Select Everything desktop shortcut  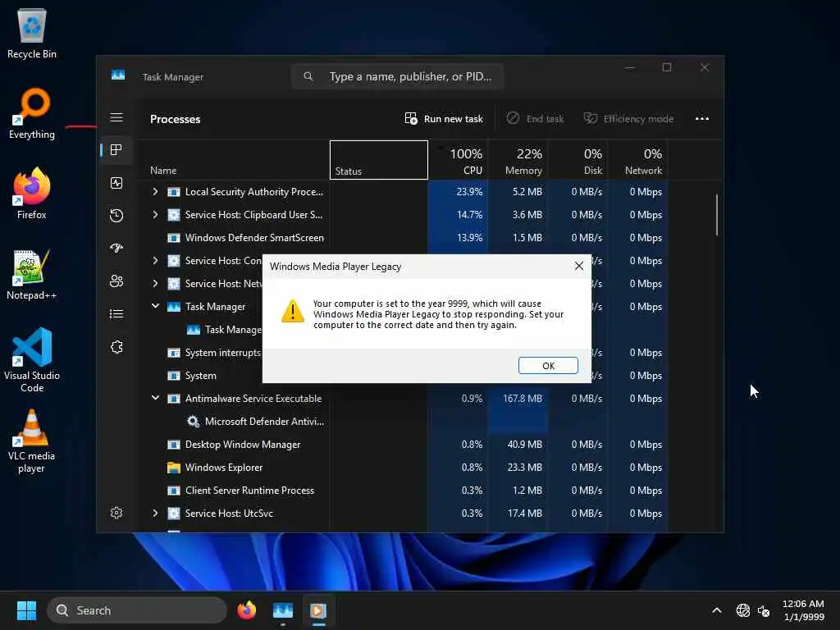[32, 113]
